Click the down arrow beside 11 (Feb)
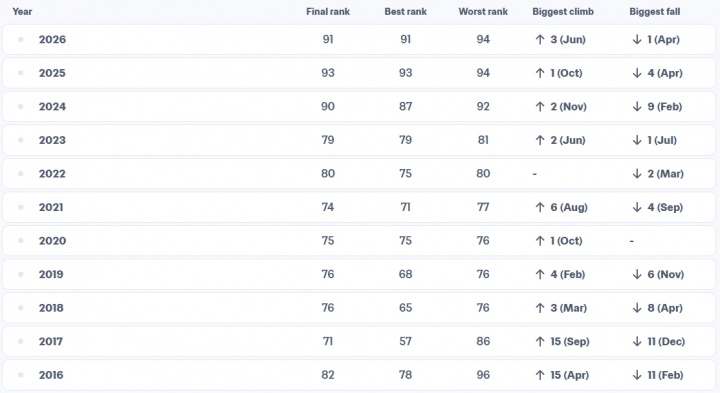This screenshot has height=393, width=720. 637,375
